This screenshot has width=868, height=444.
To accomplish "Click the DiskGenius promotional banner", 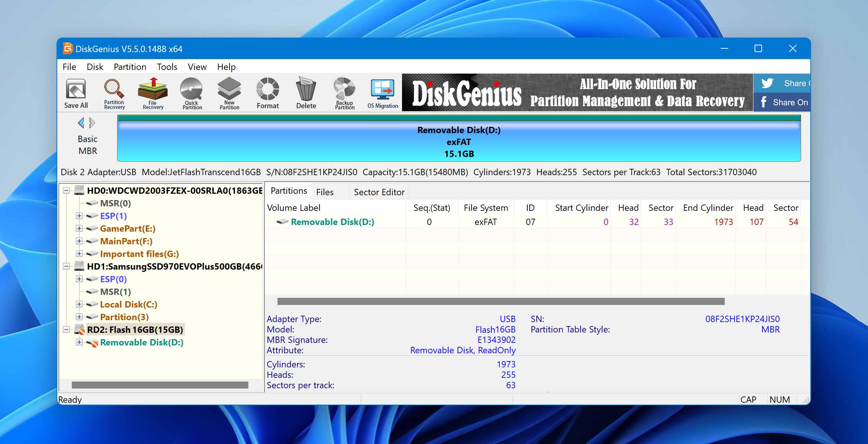I will [578, 93].
